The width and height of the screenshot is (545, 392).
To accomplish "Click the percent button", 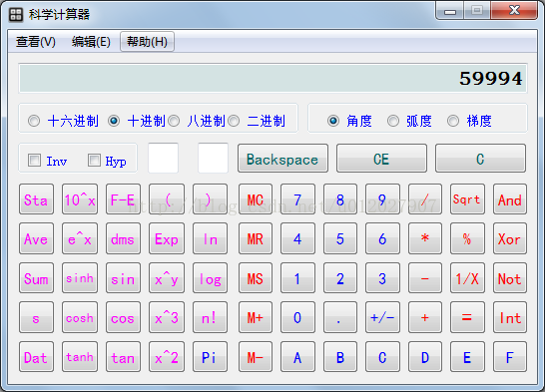I will [467, 238].
